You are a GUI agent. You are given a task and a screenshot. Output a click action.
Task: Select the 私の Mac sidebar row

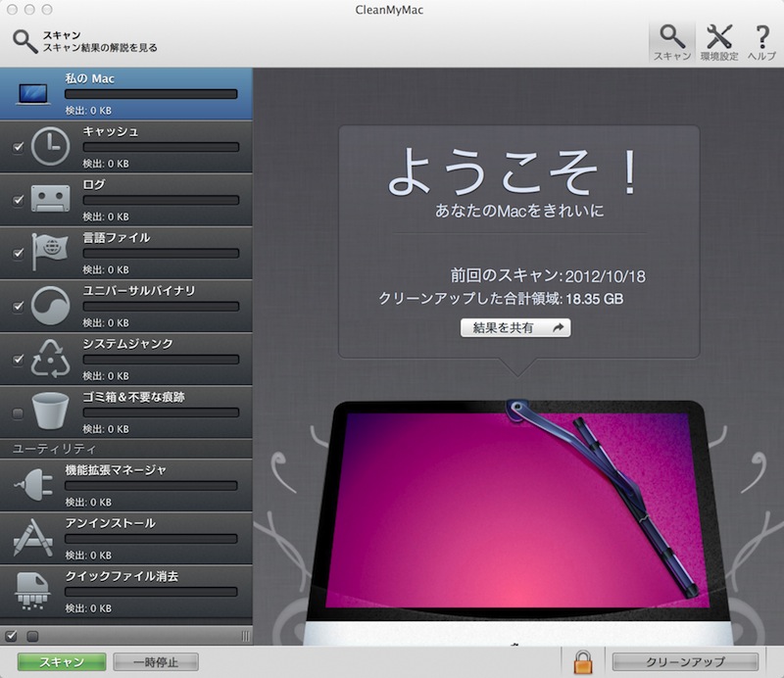coord(126,94)
